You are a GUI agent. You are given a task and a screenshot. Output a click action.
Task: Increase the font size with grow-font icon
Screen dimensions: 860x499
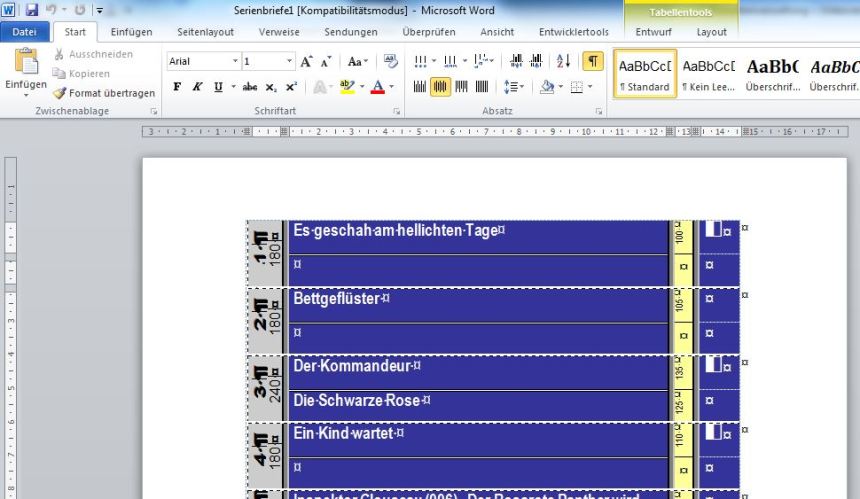(306, 61)
